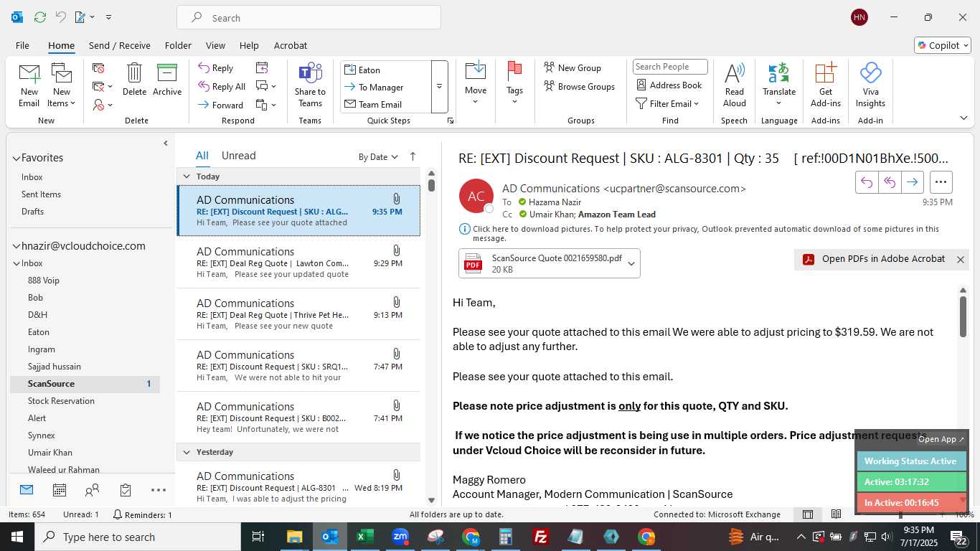
Task: Switch to Tasks view in navigation bar
Action: pyautogui.click(x=126, y=490)
